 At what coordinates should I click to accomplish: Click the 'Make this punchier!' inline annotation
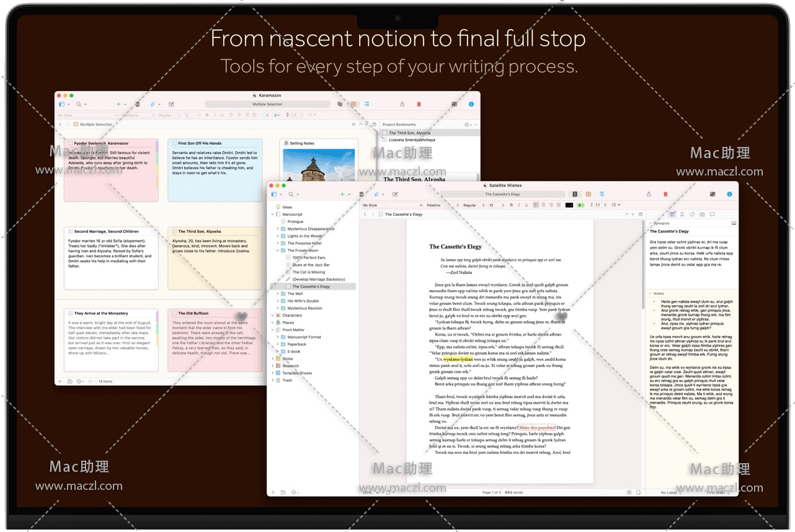tap(537, 428)
